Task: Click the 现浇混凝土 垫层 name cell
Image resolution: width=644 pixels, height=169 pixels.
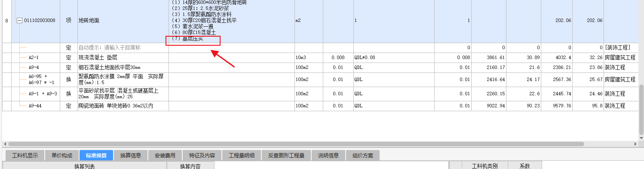Action: click(123, 57)
